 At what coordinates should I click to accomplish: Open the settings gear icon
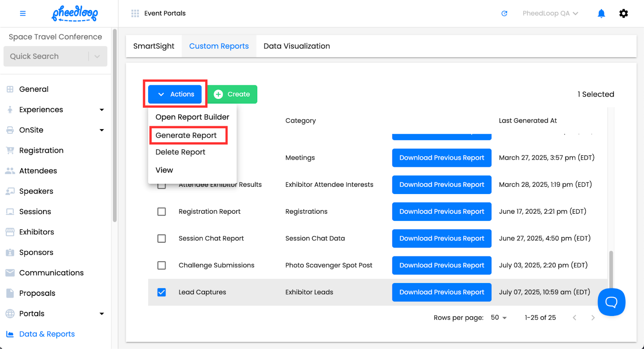[623, 13]
